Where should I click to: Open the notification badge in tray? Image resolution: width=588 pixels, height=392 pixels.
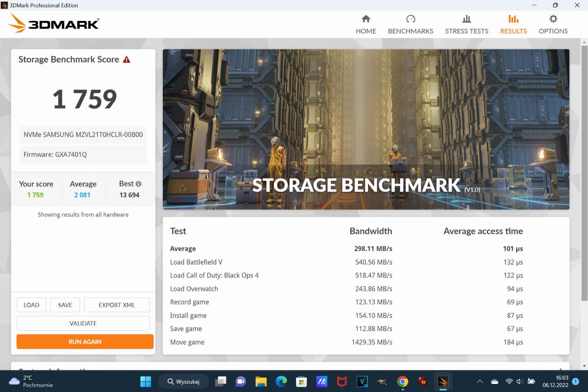[576, 382]
